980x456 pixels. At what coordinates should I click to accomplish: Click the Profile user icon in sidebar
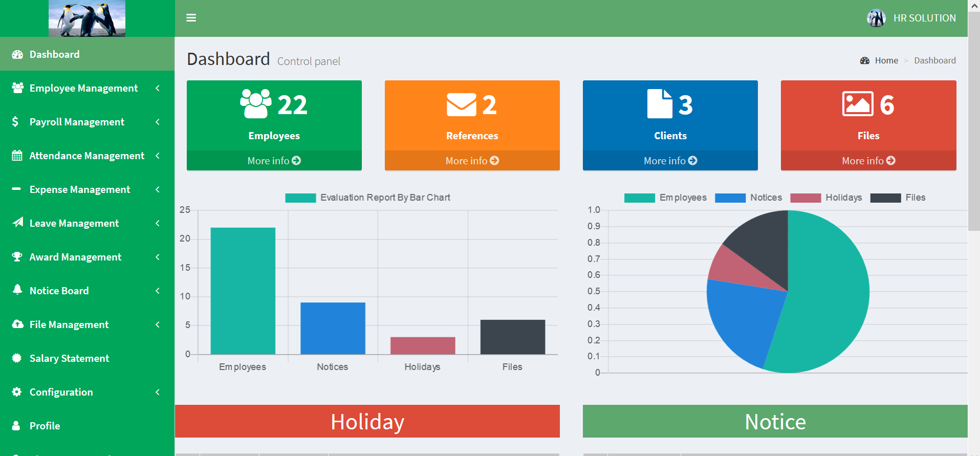tap(16, 426)
